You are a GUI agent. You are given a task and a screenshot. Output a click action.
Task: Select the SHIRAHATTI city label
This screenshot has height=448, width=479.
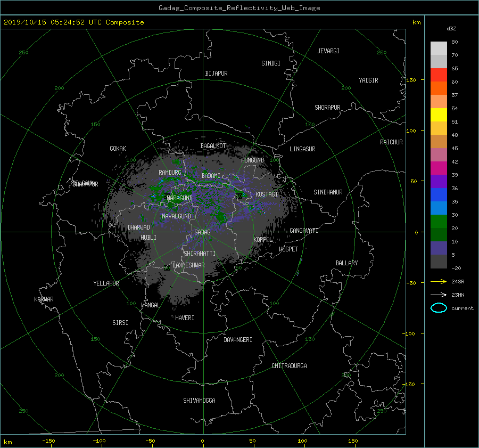pyautogui.click(x=200, y=253)
